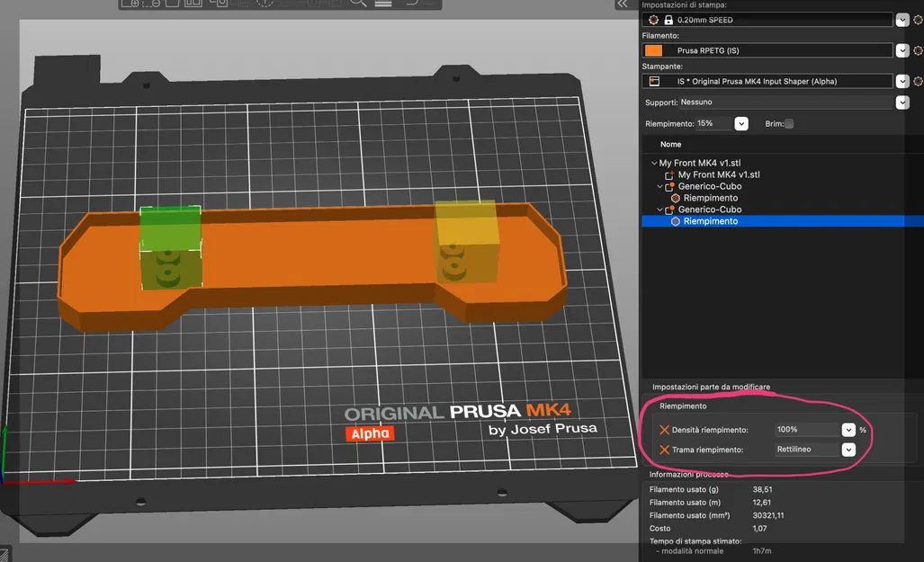Click the printer icon in the Stampante field
Image resolution: width=924 pixels, height=562 pixels.
654,81
